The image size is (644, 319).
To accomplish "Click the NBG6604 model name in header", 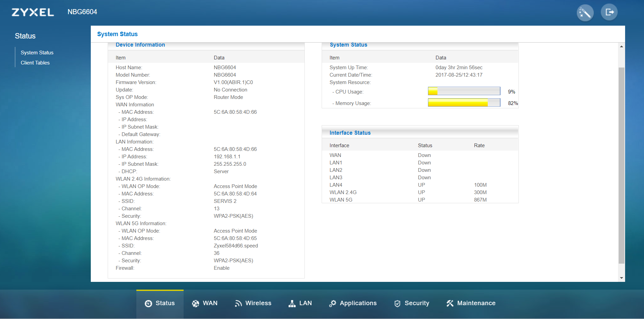I will click(82, 12).
